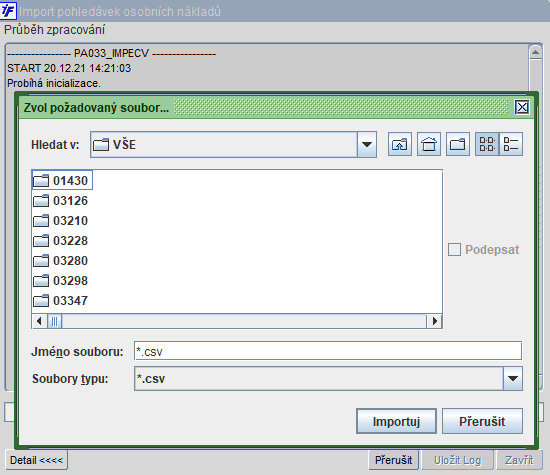Screen dimensions: 550x475
Task: Click Přerušit in the file dialog
Action: [482, 421]
